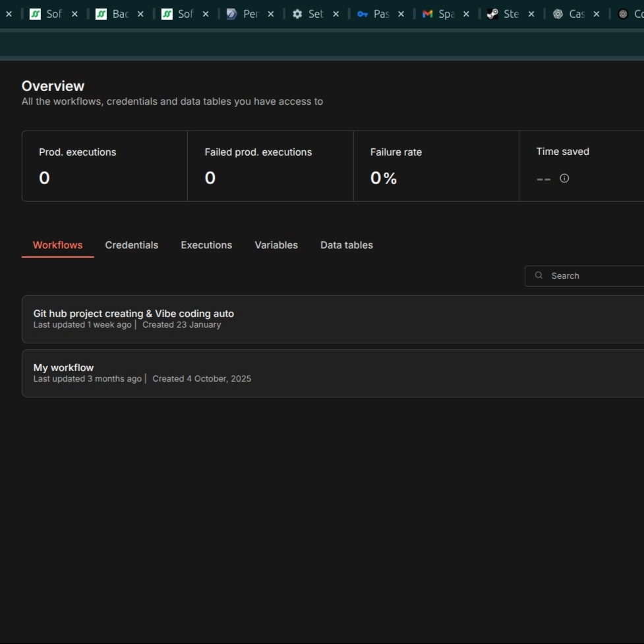Go to the Variables tab
The height and width of the screenshot is (644, 644).
[276, 245]
